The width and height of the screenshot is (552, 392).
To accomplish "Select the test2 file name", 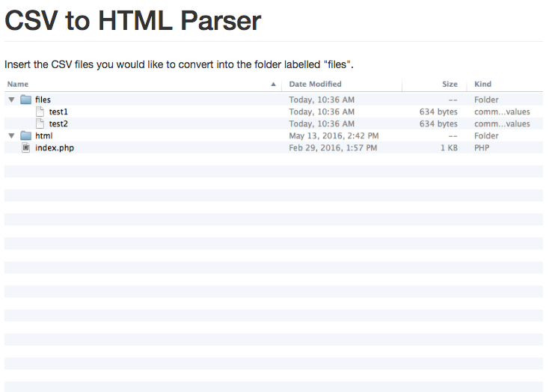I will [x=58, y=123].
